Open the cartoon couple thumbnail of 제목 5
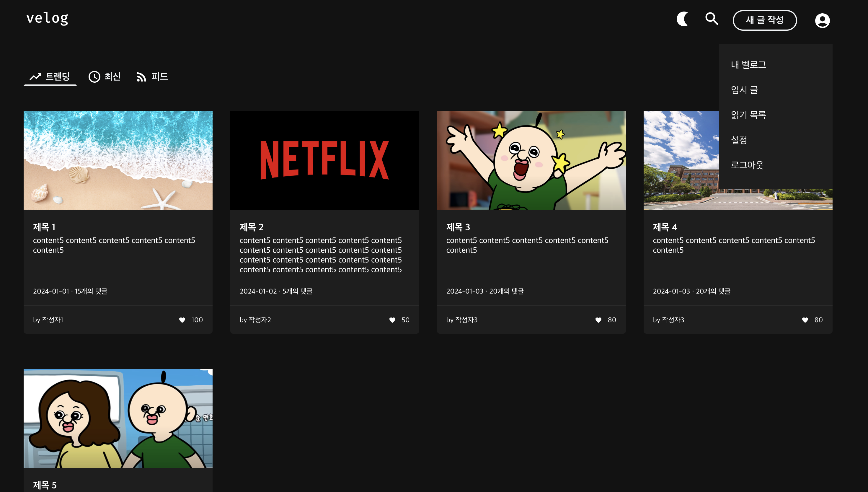The height and width of the screenshot is (492, 868). coord(118,418)
